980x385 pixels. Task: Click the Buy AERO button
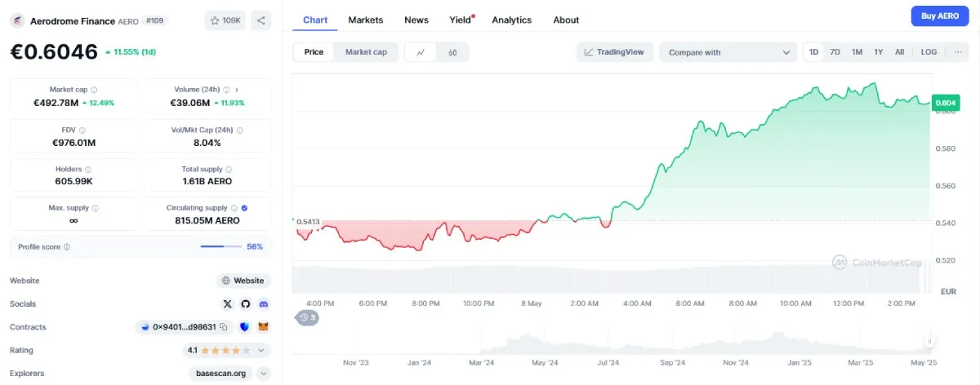click(x=939, y=16)
